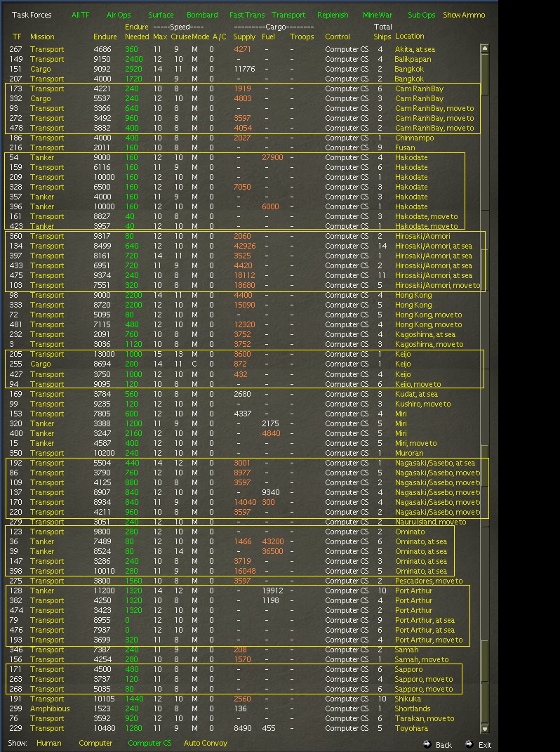560x752 pixels.
Task: Open Tanker TF 320 at Miri
Action: pos(242,423)
